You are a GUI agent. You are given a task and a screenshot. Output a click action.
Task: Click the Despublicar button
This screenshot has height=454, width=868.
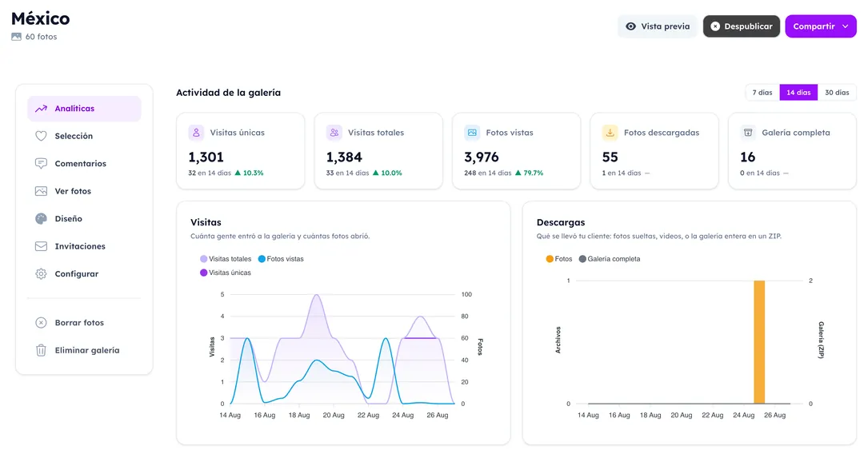742,26
